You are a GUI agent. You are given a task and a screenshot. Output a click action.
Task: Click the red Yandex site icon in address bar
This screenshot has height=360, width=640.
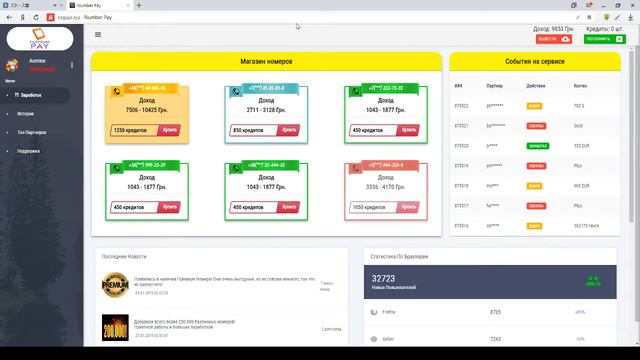51,18
